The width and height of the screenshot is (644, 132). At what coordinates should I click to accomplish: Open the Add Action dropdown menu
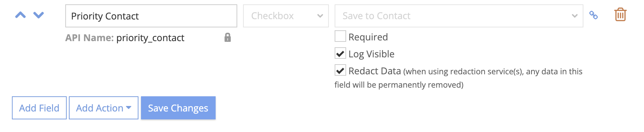(x=104, y=108)
